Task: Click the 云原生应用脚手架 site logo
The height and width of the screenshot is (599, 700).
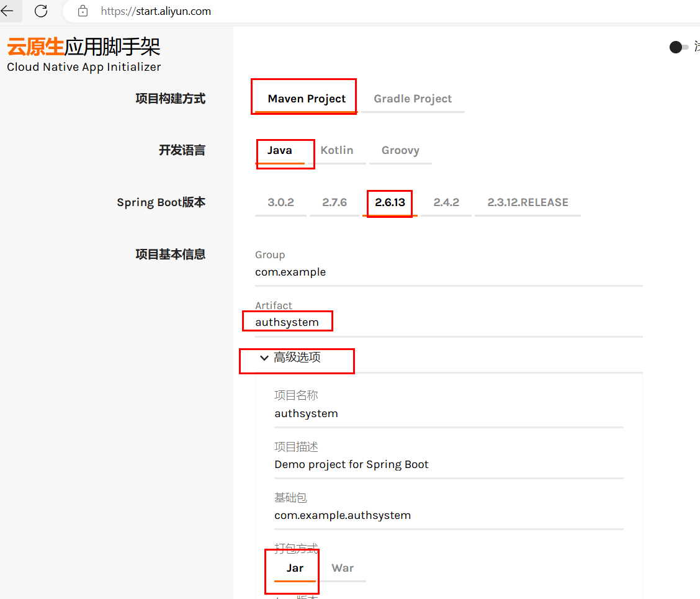Action: pyautogui.click(x=84, y=47)
